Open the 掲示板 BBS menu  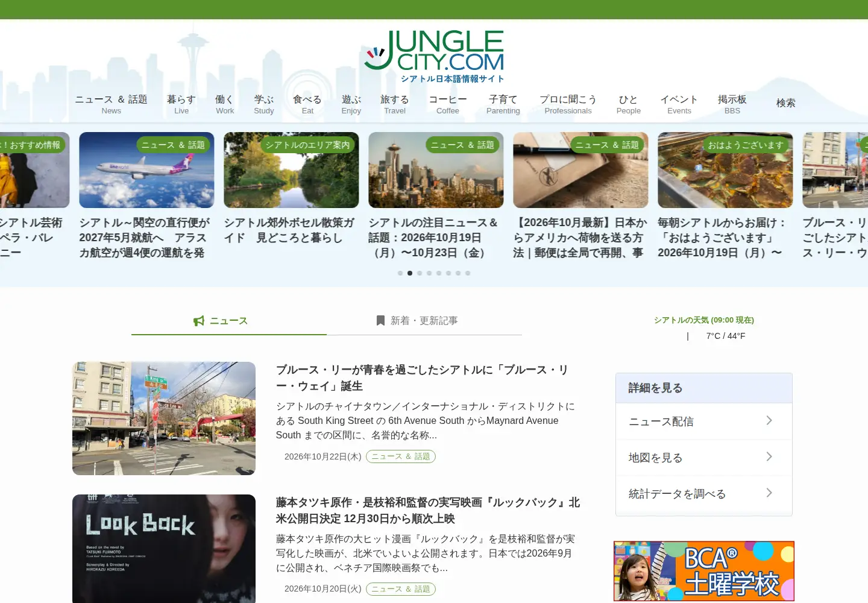[732, 104]
